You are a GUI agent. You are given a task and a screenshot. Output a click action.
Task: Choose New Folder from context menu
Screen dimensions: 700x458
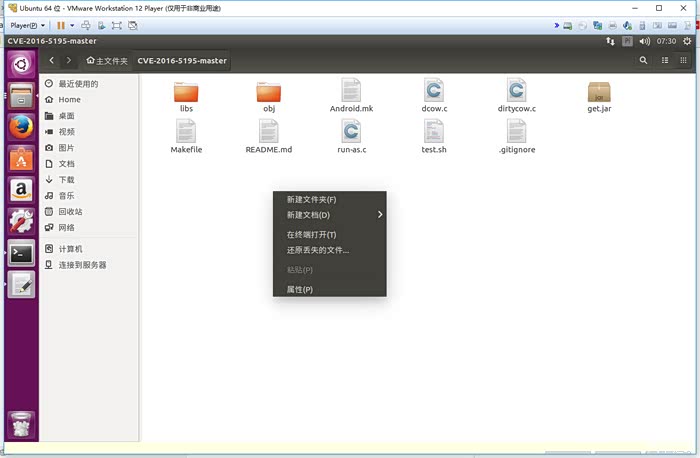pos(330,200)
